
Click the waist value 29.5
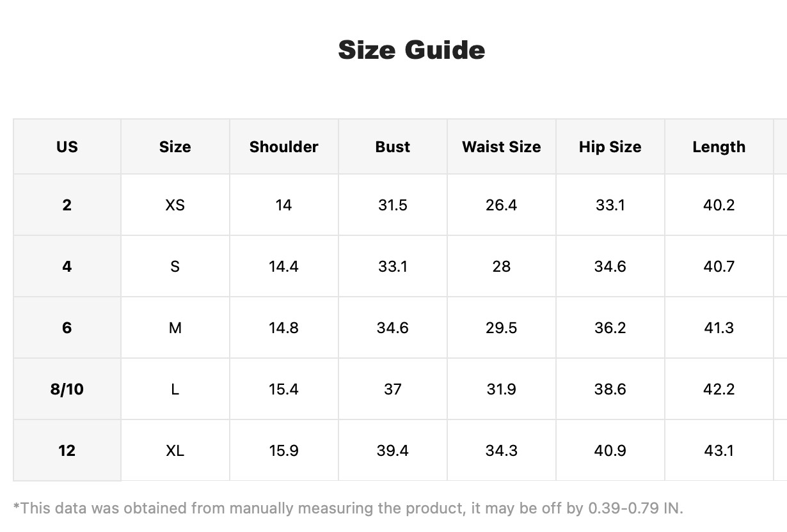[502, 327]
